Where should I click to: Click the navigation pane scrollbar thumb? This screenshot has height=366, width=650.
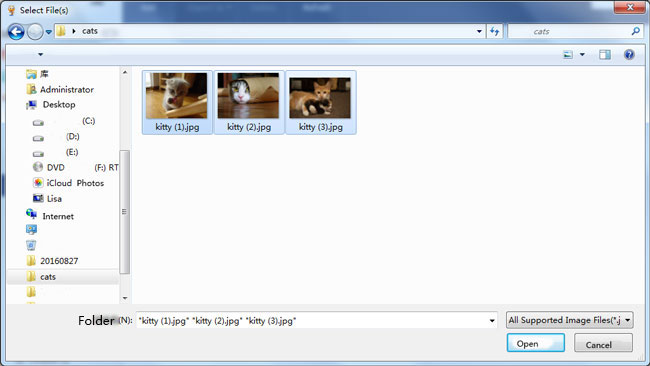[x=124, y=212]
